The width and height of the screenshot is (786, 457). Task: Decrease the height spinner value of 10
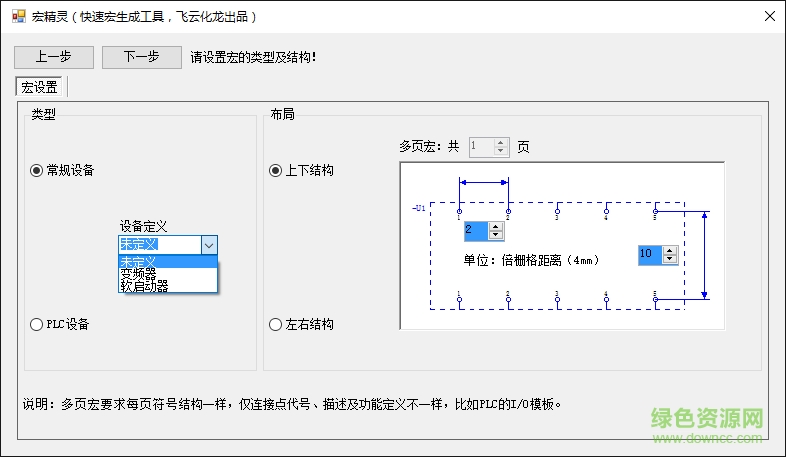pyautogui.click(x=670, y=260)
